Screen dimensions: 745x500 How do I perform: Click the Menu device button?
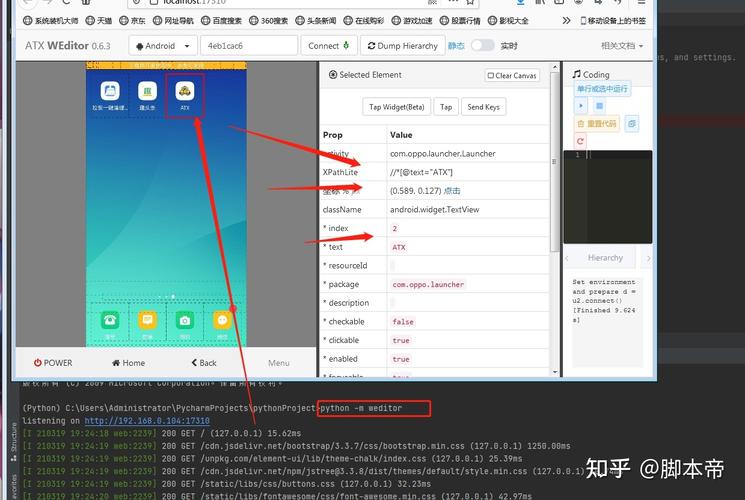click(x=278, y=363)
